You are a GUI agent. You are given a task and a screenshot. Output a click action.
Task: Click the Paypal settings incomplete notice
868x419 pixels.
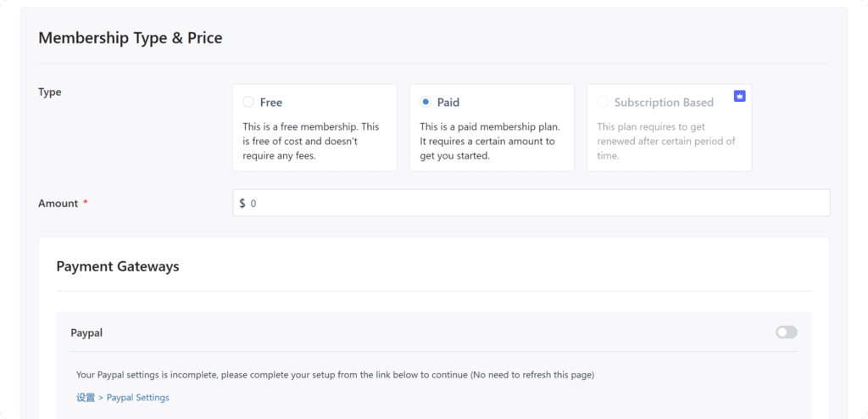[x=335, y=374]
